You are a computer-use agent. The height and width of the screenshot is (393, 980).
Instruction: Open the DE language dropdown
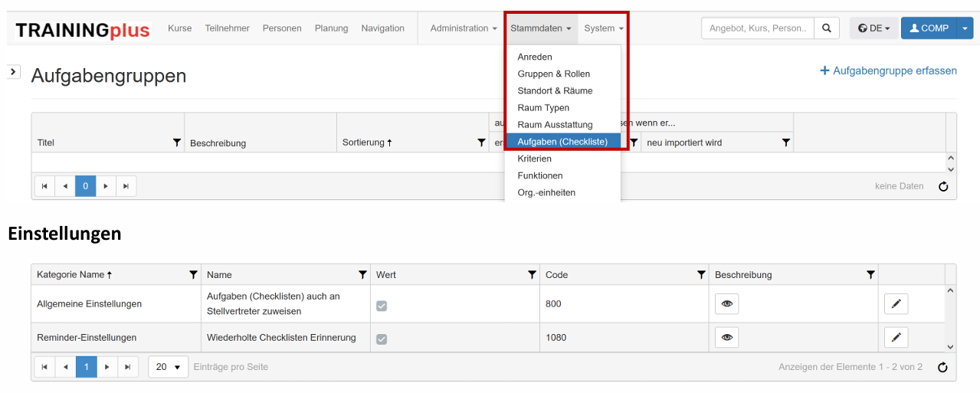tap(873, 28)
